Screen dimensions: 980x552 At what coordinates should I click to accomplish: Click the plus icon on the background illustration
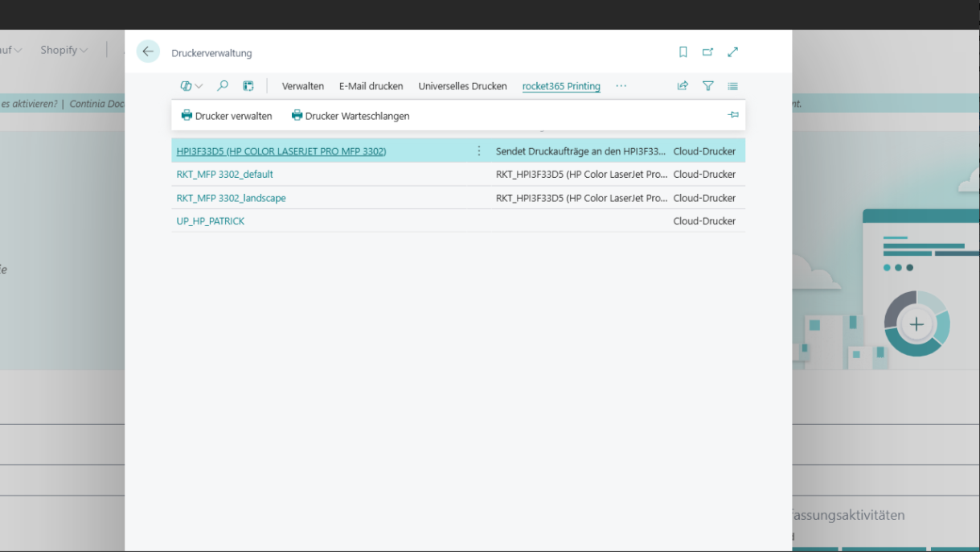point(916,324)
